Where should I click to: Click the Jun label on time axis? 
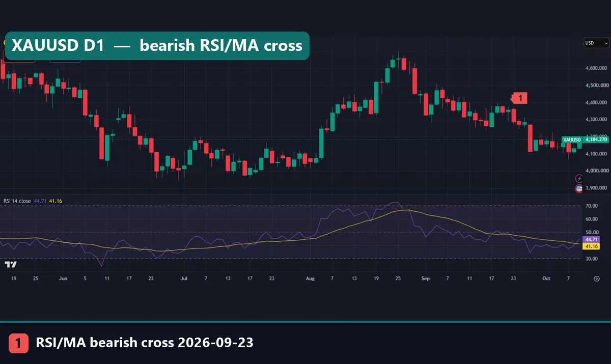pos(63,278)
